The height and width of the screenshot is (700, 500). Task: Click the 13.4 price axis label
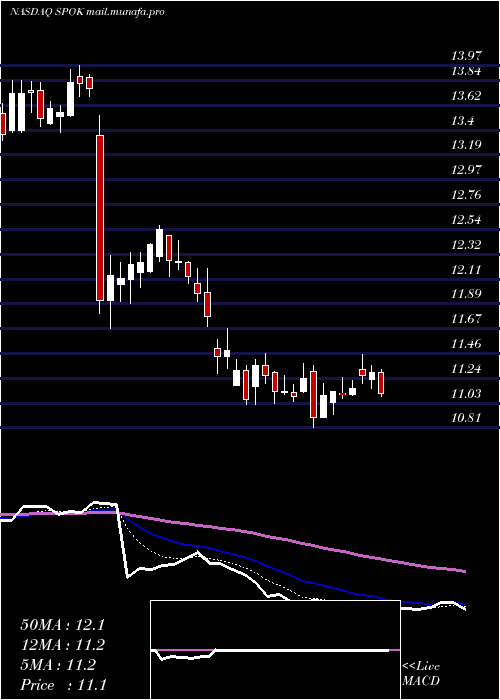[x=463, y=121]
